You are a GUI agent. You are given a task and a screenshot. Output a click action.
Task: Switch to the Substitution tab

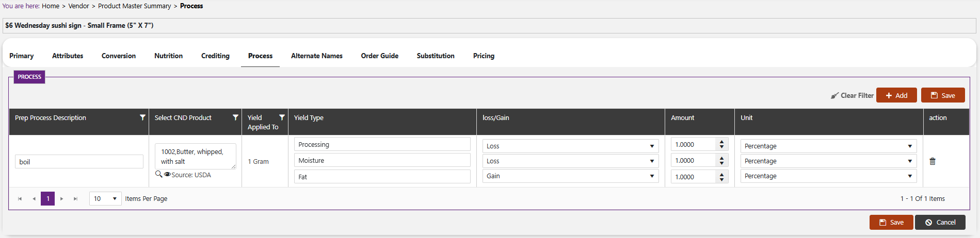pyautogui.click(x=436, y=56)
